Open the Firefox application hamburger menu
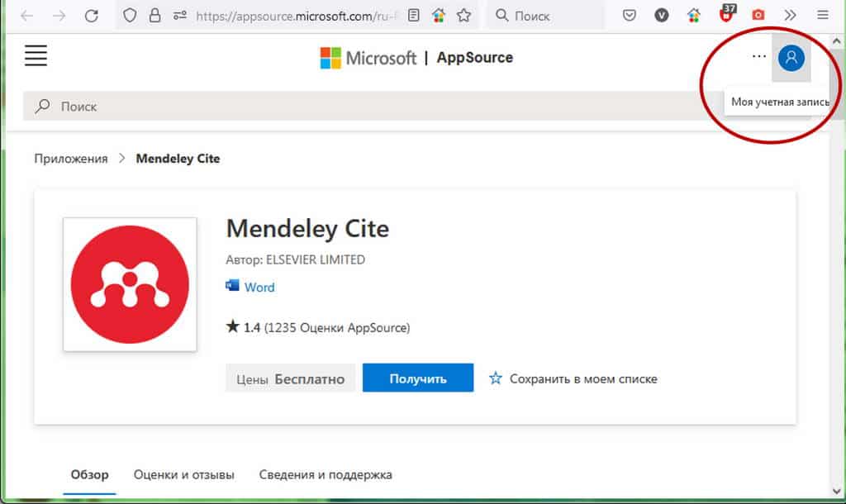846x504 pixels. pos(823,16)
